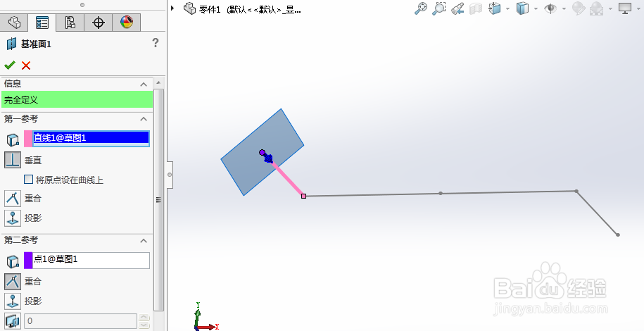Open the DimXpertManager crosshair tab
Viewport: 644px width, 331px height.
(x=98, y=23)
